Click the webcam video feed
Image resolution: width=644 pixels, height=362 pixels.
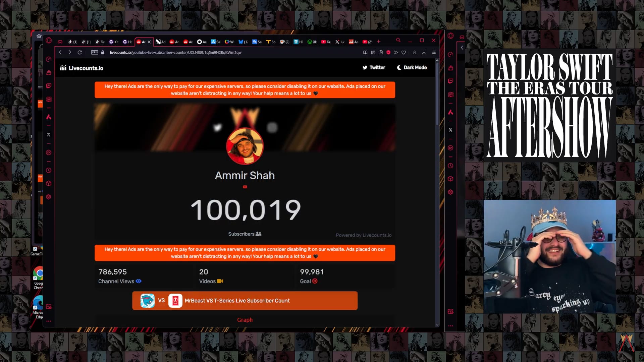pyautogui.click(x=549, y=257)
